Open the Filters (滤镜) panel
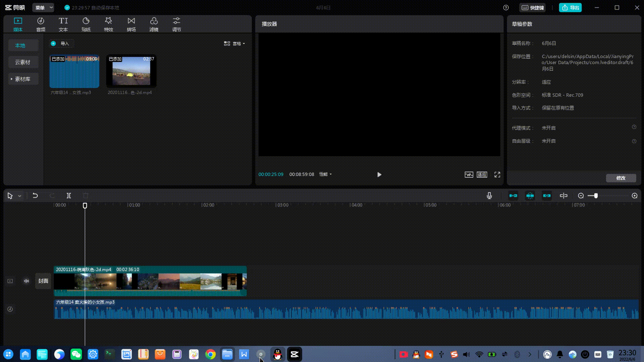Image resolution: width=644 pixels, height=362 pixels. (x=154, y=25)
